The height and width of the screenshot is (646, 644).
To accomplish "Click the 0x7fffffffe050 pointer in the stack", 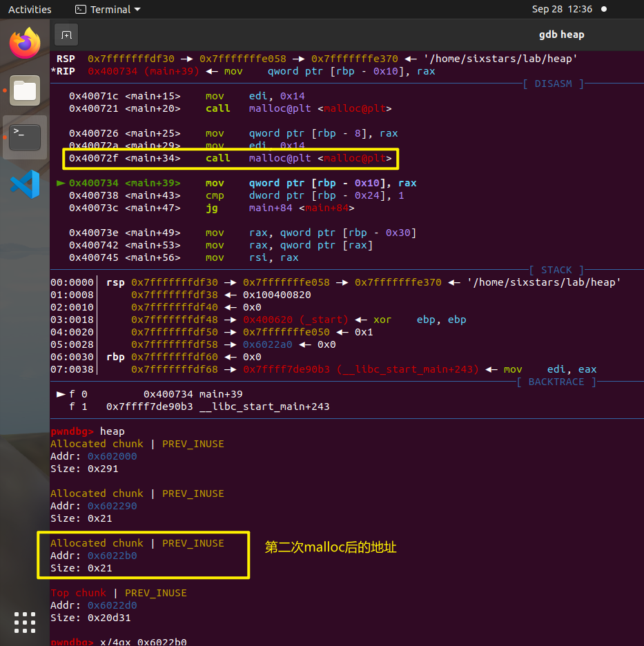I will pos(286,332).
